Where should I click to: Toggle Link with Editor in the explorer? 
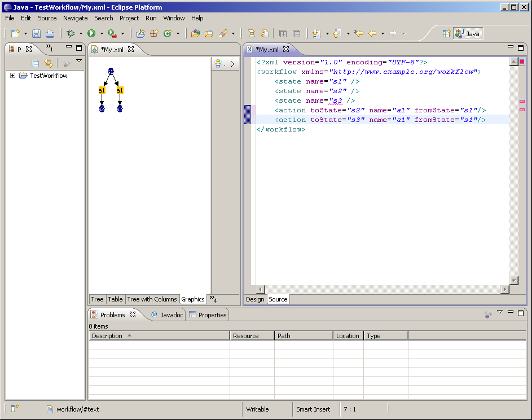coord(49,64)
